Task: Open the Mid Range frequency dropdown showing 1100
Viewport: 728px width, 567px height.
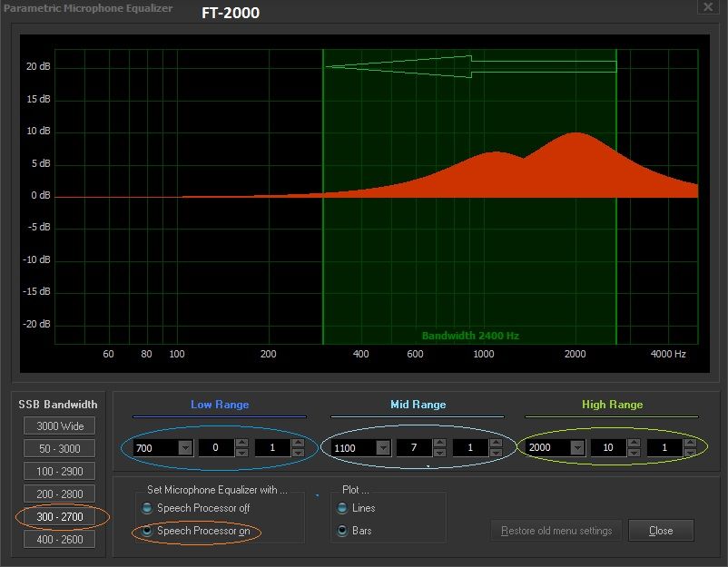Action: (383, 448)
